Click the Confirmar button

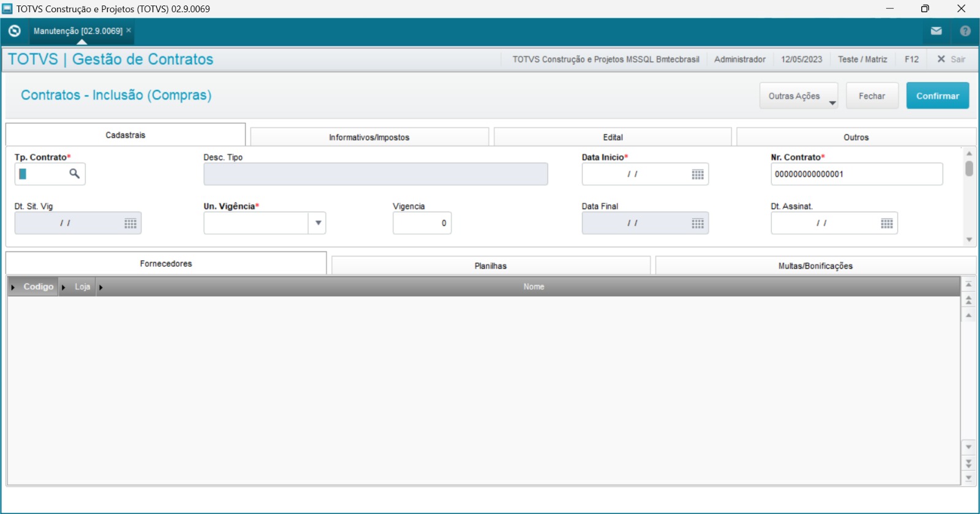(x=938, y=96)
